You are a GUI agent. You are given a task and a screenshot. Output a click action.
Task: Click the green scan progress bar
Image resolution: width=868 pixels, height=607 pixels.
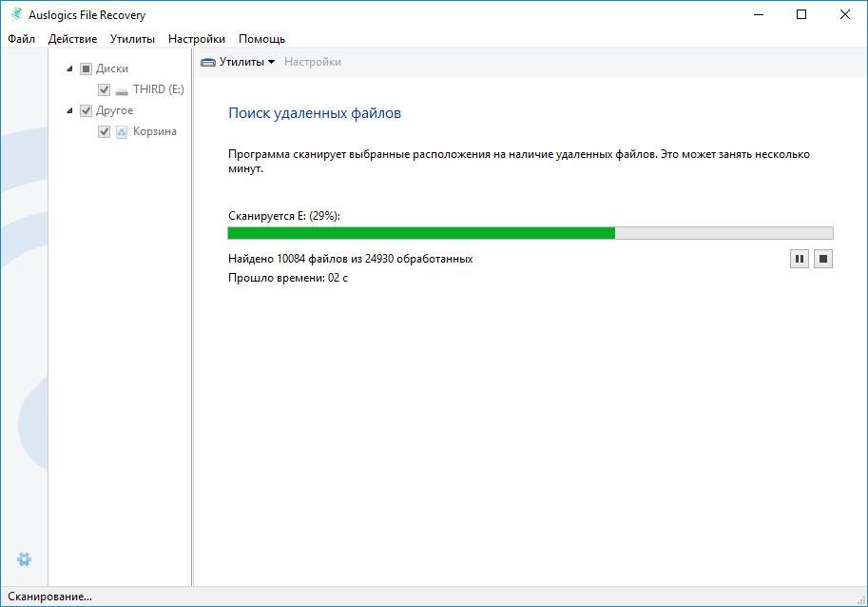530,233
